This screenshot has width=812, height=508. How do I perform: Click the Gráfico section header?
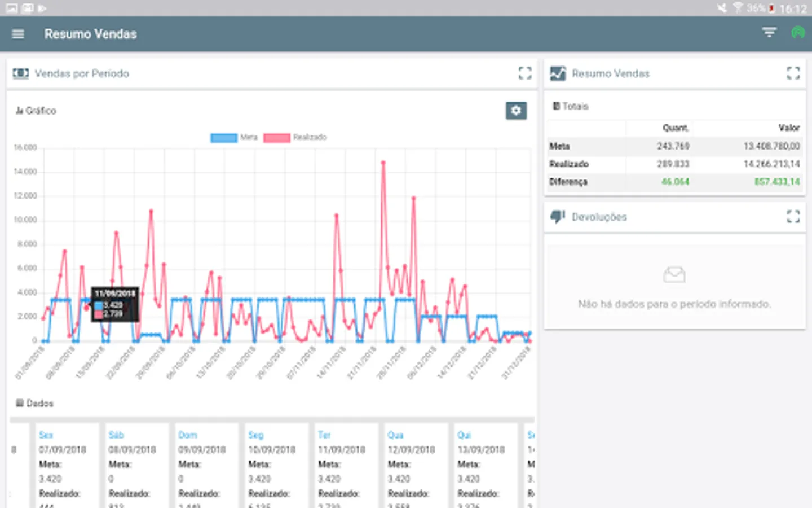click(x=36, y=111)
